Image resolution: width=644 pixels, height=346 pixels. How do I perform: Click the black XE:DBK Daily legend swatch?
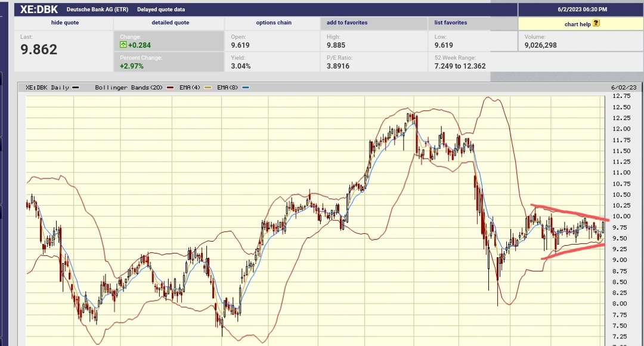(76, 88)
